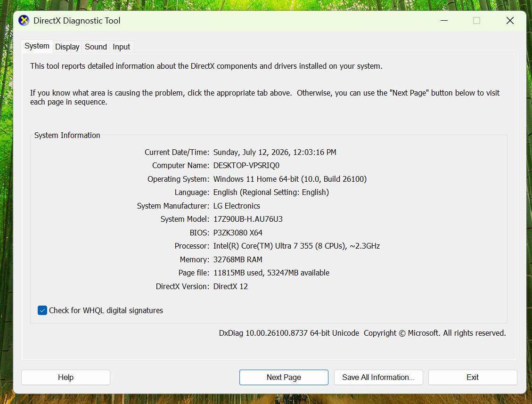Image resolution: width=532 pixels, height=404 pixels.
Task: Click the DirectX Diagnostic Tool window title
Action: [77, 21]
